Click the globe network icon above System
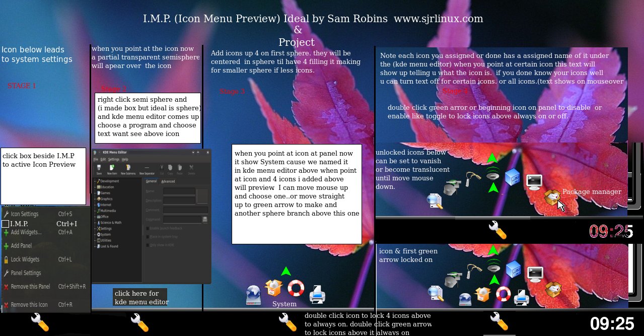The width and height of the screenshot is (644, 336). [x=253, y=295]
